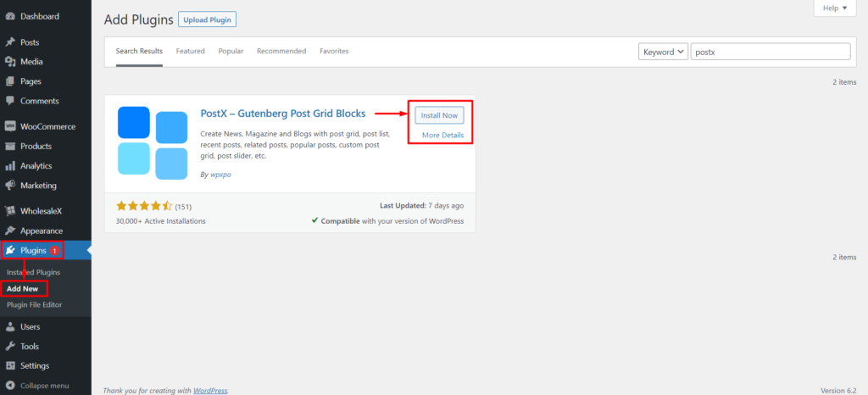Click the Add Plugins page heading
This screenshot has height=395, width=868.
pyautogui.click(x=139, y=19)
